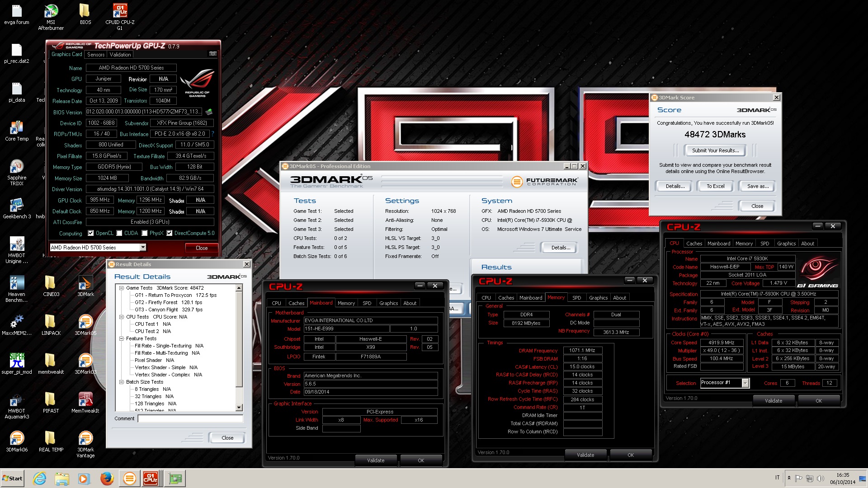The width and height of the screenshot is (868, 488).
Task: Click Close button in Result Details dialog
Action: [x=227, y=438]
